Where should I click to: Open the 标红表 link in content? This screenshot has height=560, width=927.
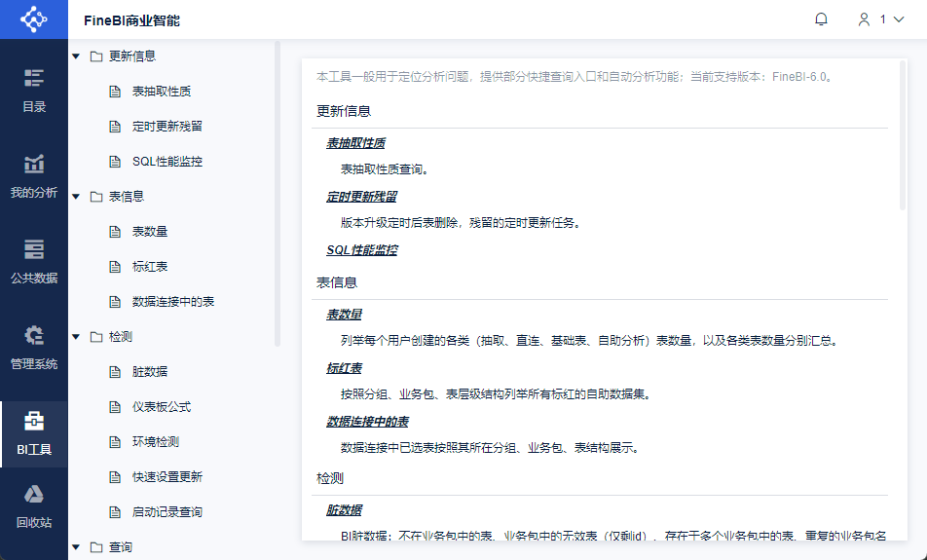click(344, 368)
